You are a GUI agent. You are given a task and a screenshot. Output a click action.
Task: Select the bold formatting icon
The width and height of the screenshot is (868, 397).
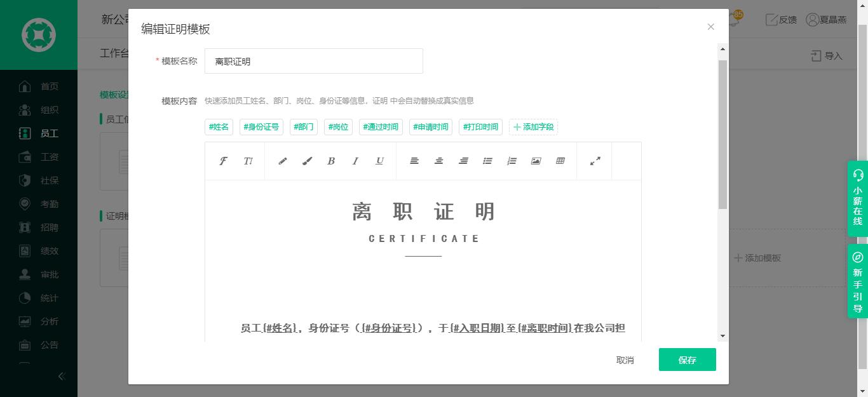click(x=330, y=161)
